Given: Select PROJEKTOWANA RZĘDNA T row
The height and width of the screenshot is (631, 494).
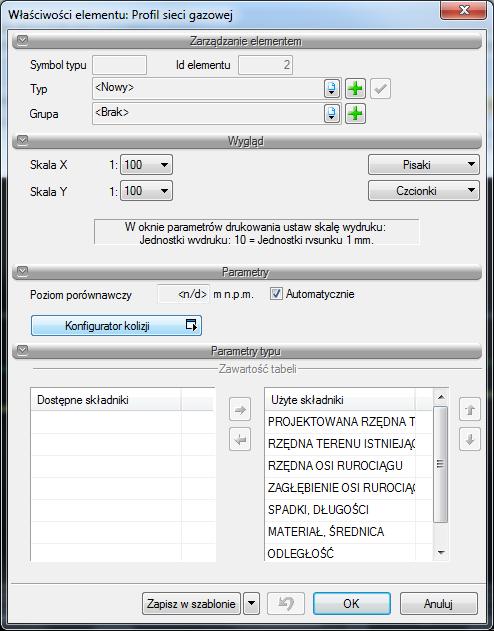Looking at the screenshot, I should coord(348,422).
